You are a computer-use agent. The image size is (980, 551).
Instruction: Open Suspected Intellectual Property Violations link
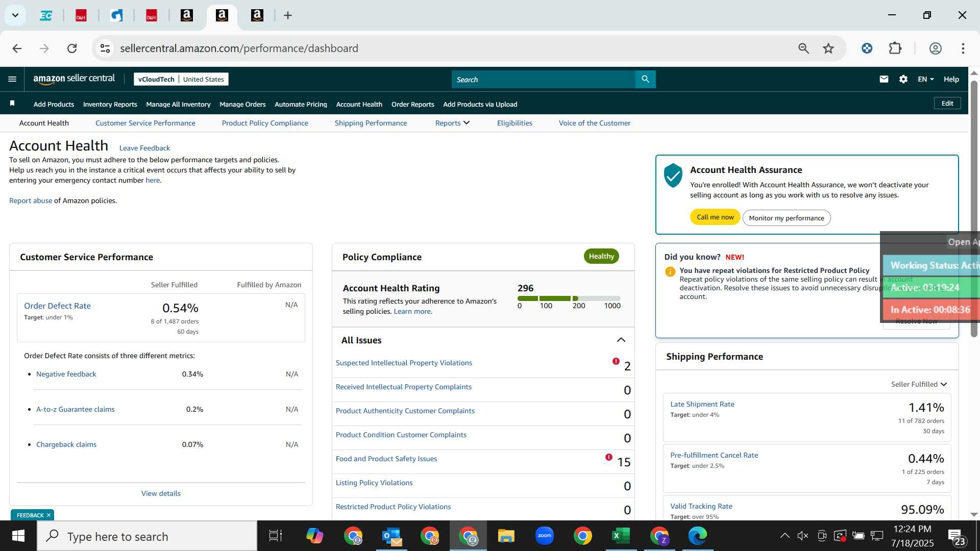pos(404,363)
